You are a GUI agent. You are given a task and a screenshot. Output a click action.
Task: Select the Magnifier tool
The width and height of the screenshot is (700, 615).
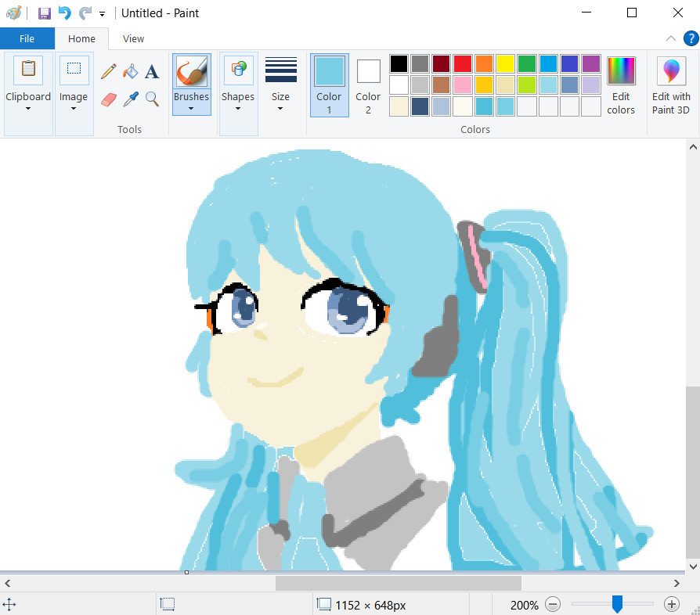click(152, 99)
